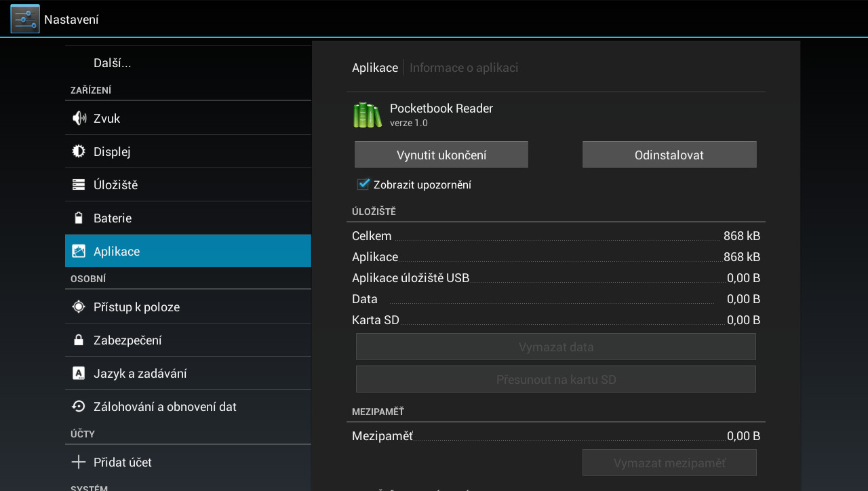Image resolution: width=868 pixels, height=491 pixels.
Task: Click Vynutit ukončení button
Action: tap(441, 155)
